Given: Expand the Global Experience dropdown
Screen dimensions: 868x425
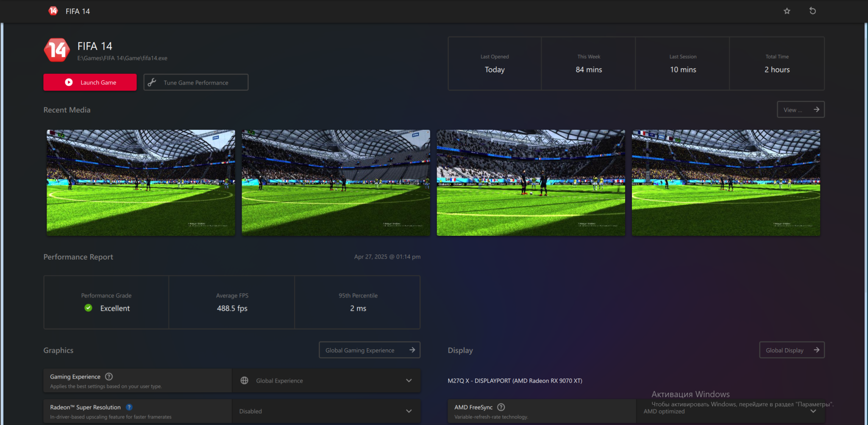Looking at the screenshot, I should click(326, 380).
